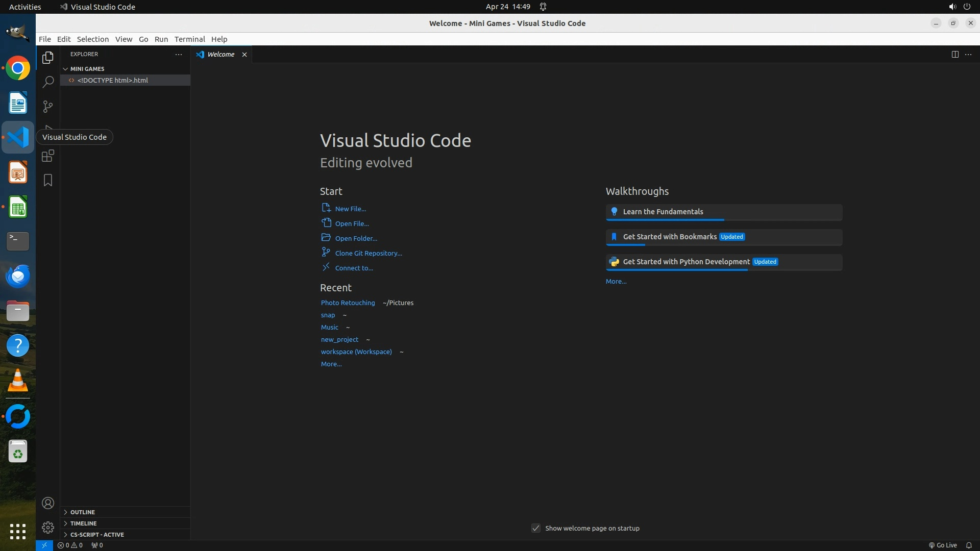
Task: Click the split editor right icon
Action: pos(955,55)
